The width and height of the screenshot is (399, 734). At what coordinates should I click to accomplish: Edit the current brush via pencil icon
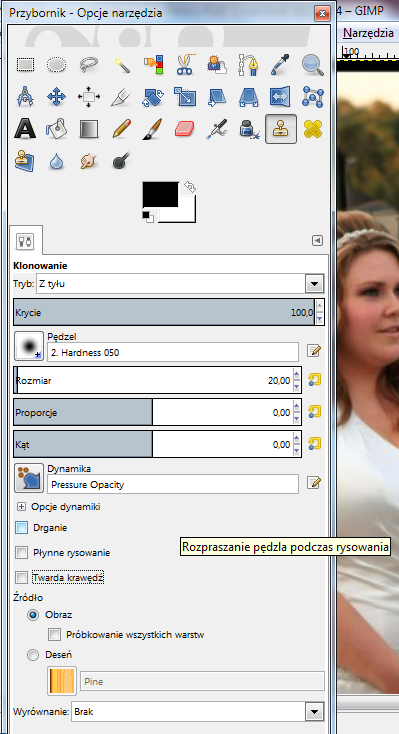314,351
